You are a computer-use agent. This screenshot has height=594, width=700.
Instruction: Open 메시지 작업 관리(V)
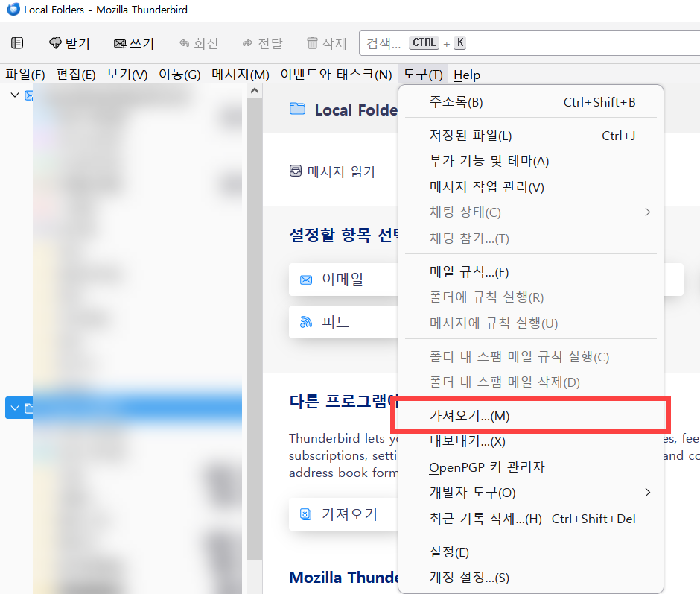coord(531,187)
